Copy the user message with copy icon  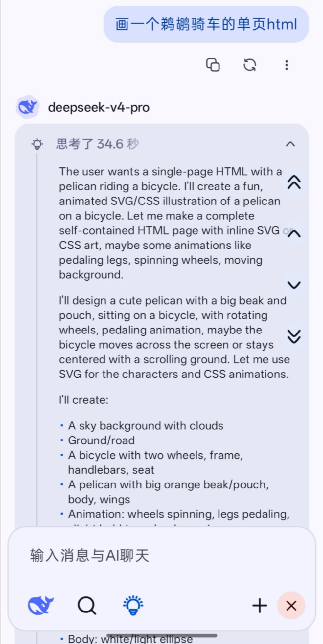point(213,65)
